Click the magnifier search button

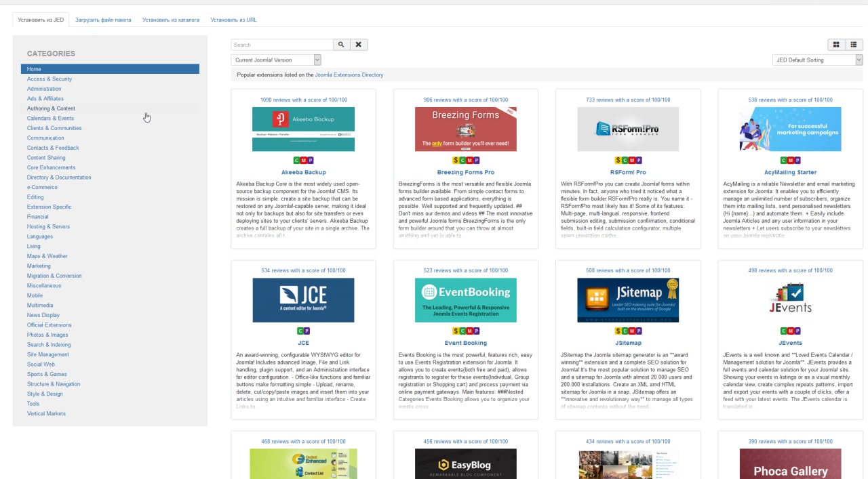click(341, 45)
